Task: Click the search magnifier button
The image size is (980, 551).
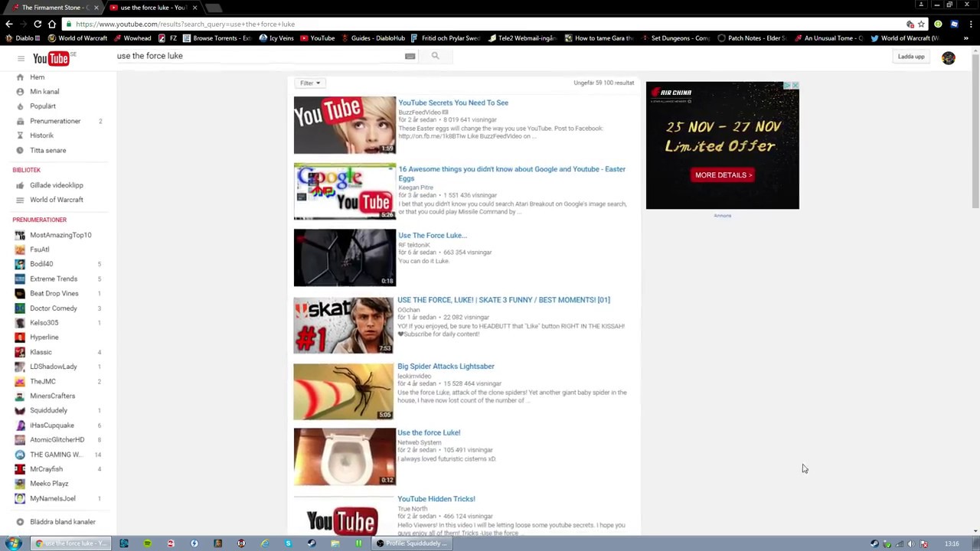Action: (435, 56)
